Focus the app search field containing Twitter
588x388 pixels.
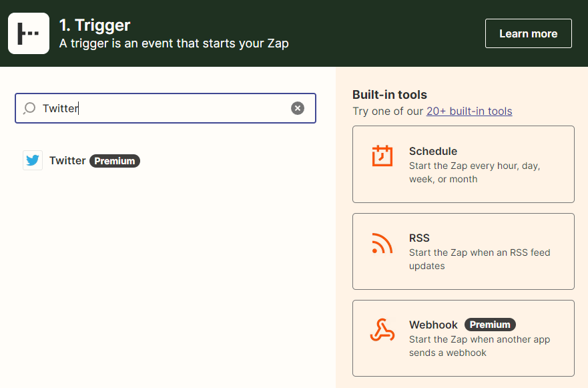click(x=166, y=108)
